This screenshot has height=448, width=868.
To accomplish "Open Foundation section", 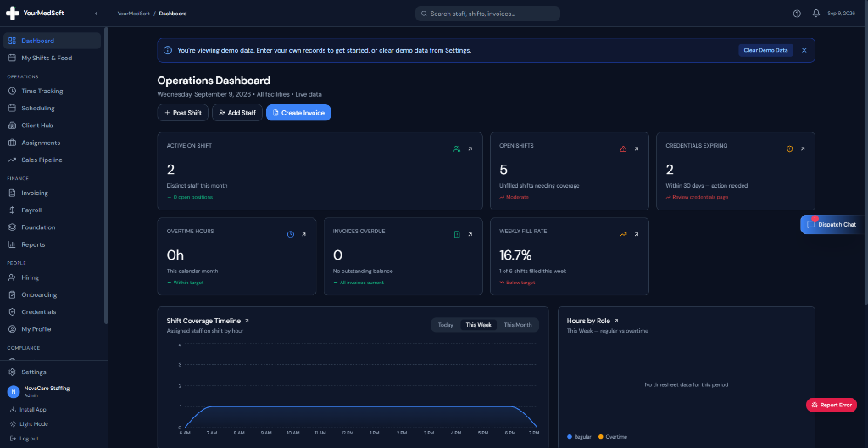I will click(x=52, y=227).
